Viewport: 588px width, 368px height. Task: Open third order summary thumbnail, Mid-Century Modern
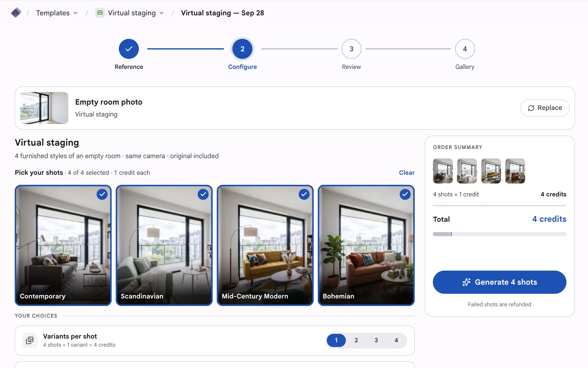point(491,171)
